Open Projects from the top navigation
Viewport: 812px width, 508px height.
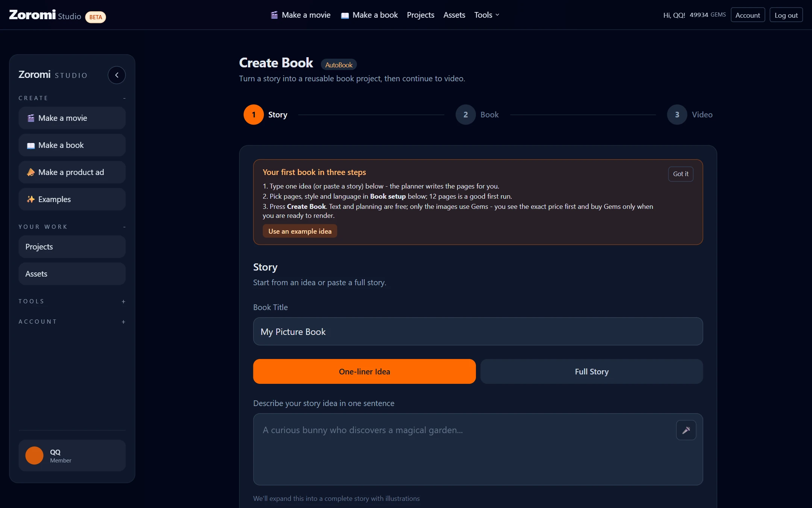click(x=420, y=15)
